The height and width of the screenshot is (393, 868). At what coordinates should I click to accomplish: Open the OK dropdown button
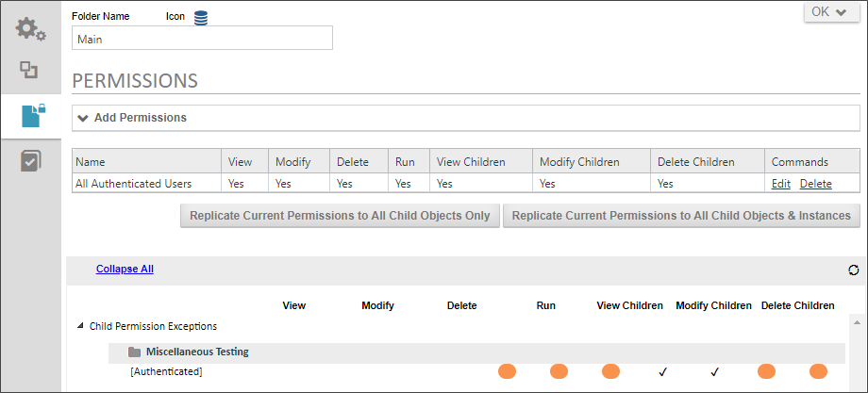tap(829, 12)
